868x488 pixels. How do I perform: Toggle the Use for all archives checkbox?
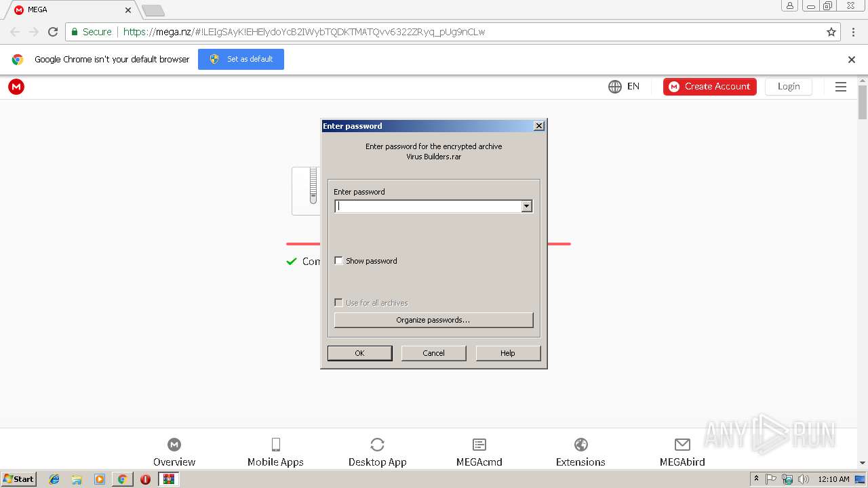point(338,303)
